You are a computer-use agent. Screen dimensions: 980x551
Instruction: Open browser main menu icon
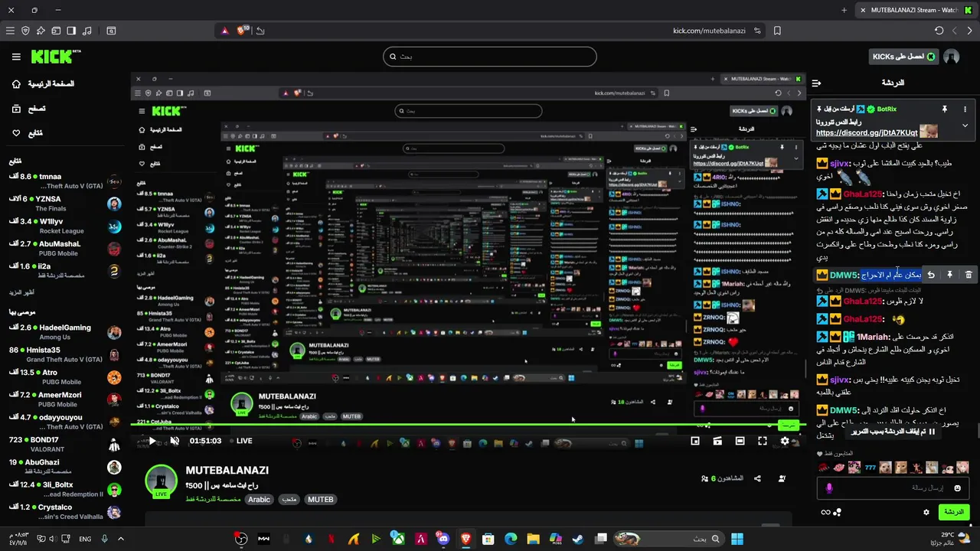pos(10,31)
